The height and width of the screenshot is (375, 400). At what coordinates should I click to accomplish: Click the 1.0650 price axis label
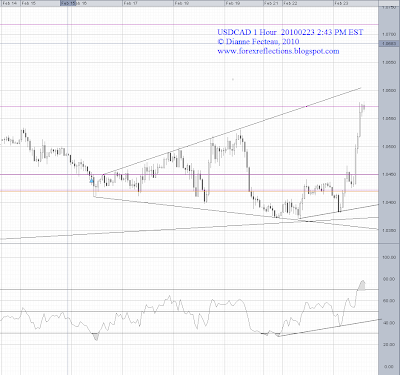coord(389,62)
